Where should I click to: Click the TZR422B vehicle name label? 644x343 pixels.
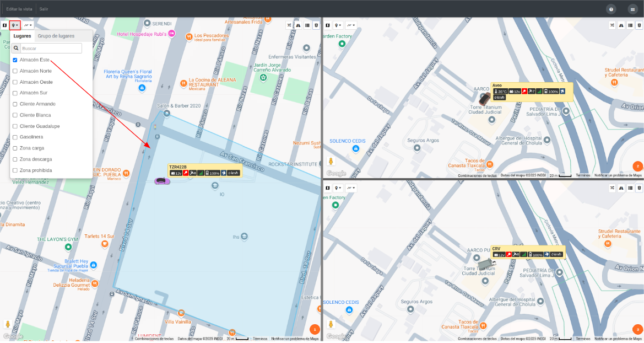point(178,168)
